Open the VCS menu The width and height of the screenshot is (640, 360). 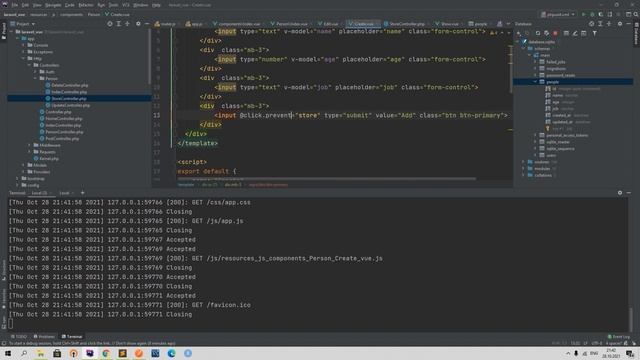tap(126, 5)
